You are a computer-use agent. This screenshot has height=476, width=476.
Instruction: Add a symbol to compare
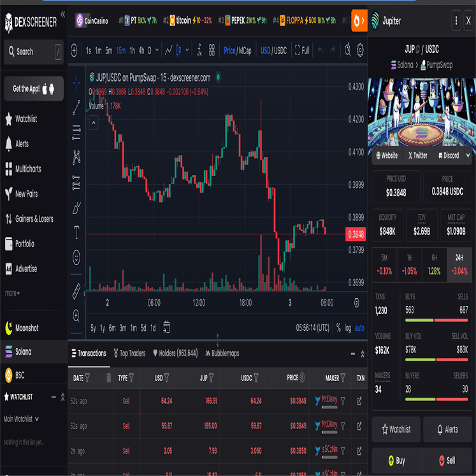pos(74,50)
